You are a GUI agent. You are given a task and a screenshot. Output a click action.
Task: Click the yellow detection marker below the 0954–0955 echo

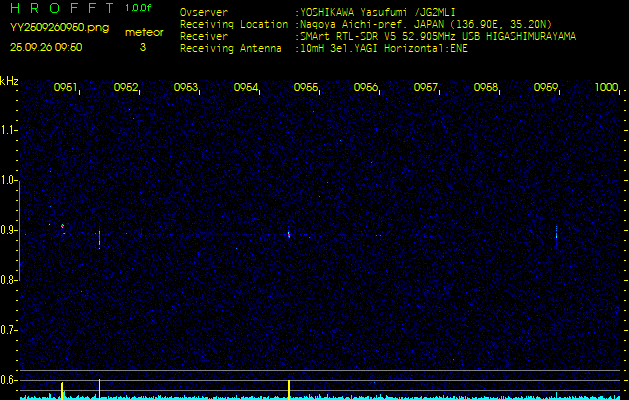tap(289, 390)
